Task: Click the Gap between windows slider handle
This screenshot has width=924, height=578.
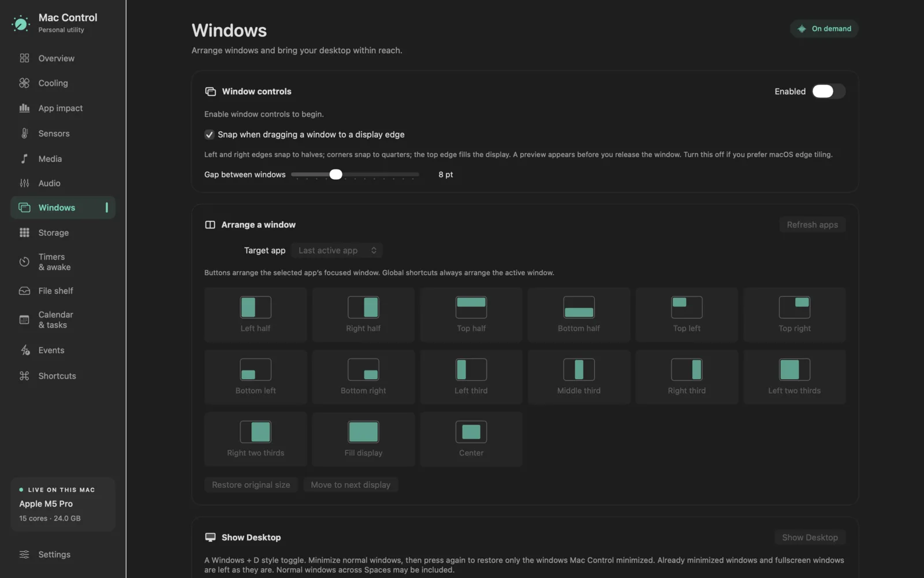Action: click(336, 174)
